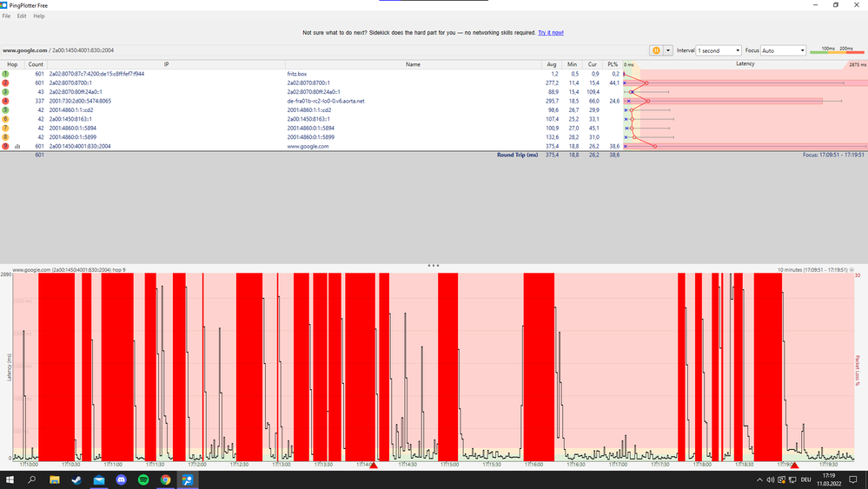The height and width of the screenshot is (489, 868).
Task: Select hop 3 green number icon
Action: [5, 92]
